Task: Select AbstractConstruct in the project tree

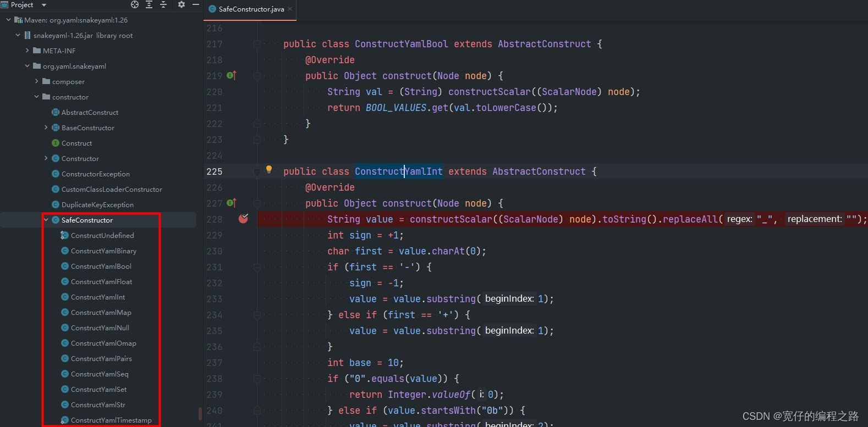Action: (90, 112)
